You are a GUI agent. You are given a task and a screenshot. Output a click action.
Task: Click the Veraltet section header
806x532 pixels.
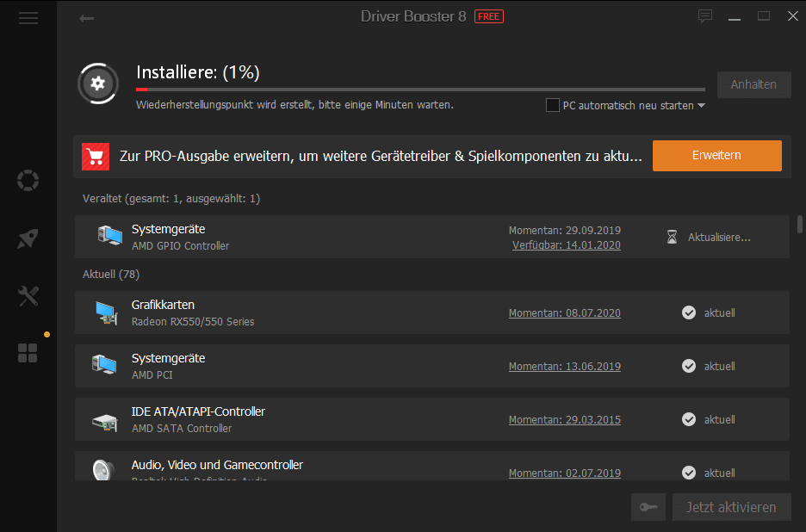[x=171, y=198]
